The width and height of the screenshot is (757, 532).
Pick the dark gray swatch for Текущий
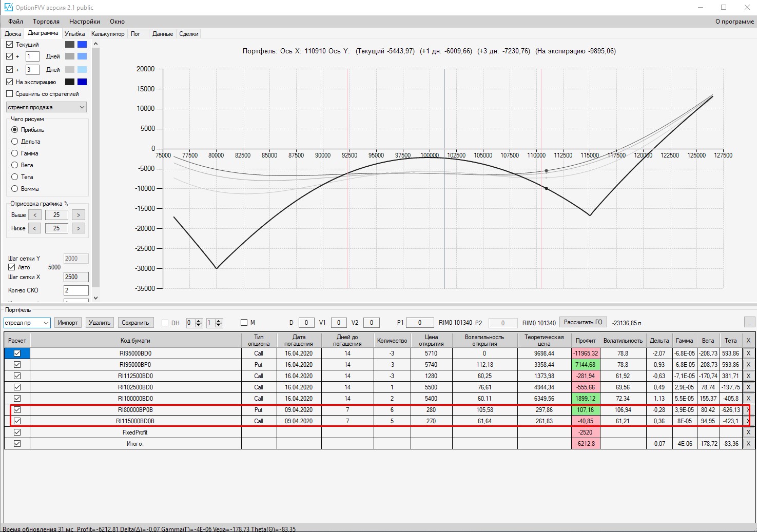point(70,45)
